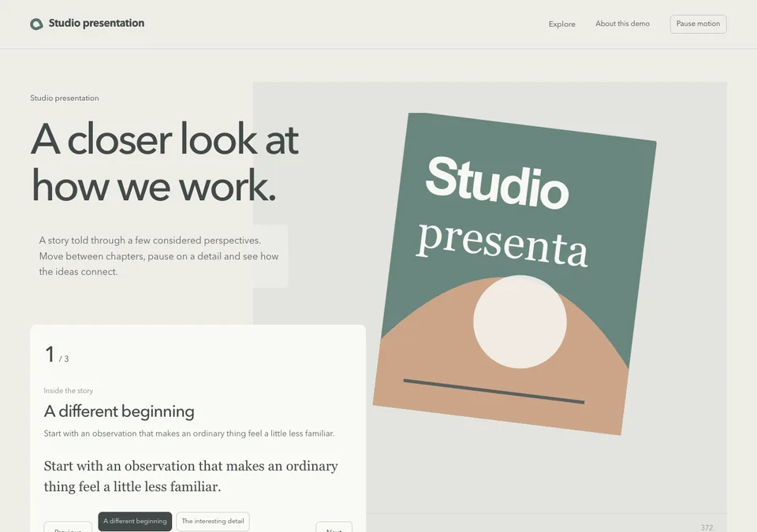Toggle the Pause motion button

click(x=698, y=24)
